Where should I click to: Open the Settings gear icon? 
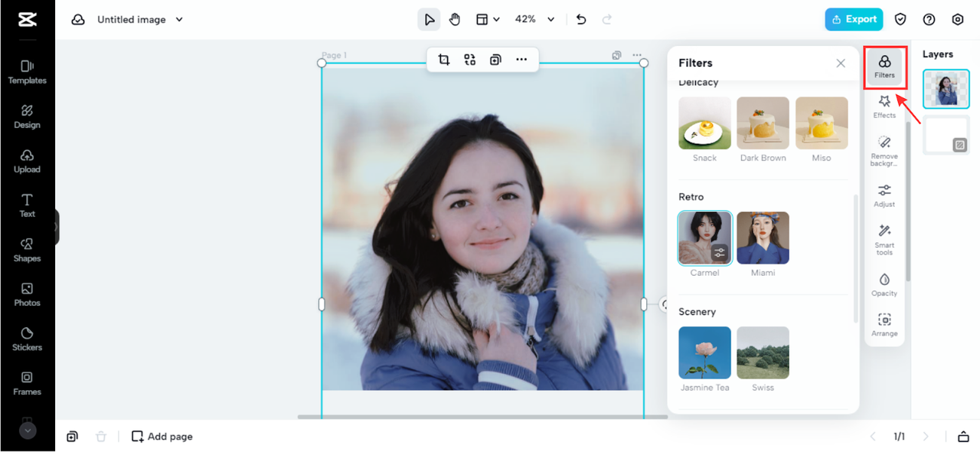tap(958, 19)
